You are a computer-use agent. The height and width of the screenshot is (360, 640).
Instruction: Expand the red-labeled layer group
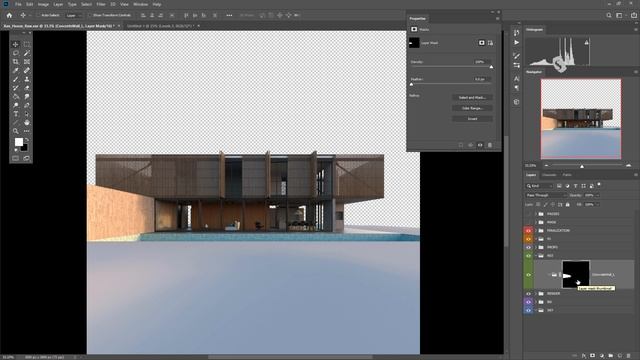[x=536, y=231]
